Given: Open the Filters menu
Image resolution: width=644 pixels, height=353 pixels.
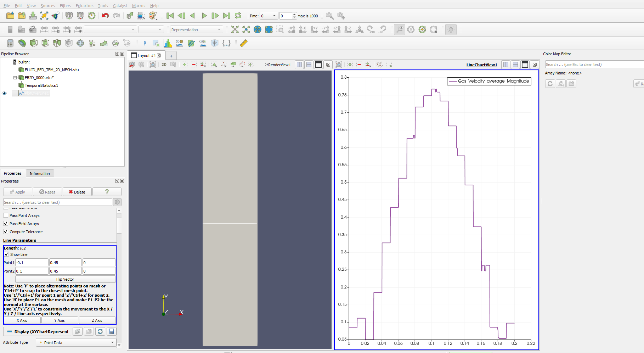Looking at the screenshot, I should [x=65, y=6].
